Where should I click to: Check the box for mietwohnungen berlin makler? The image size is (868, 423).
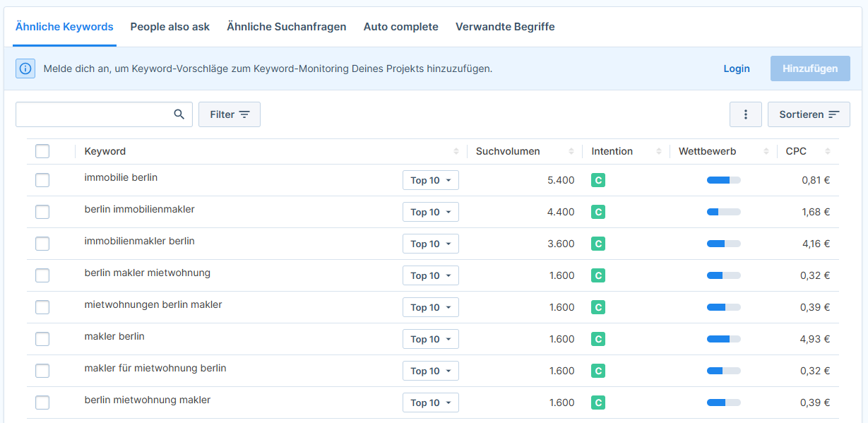pyautogui.click(x=42, y=307)
